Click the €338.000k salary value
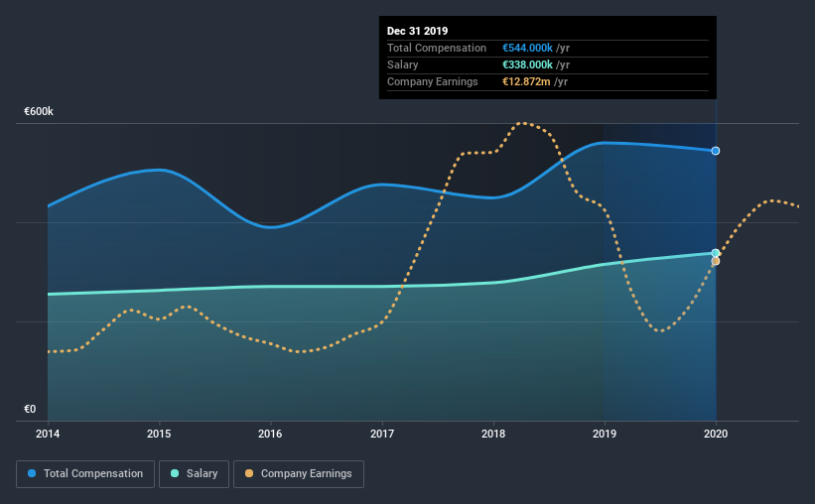Screen dimensions: 815x504 point(527,64)
